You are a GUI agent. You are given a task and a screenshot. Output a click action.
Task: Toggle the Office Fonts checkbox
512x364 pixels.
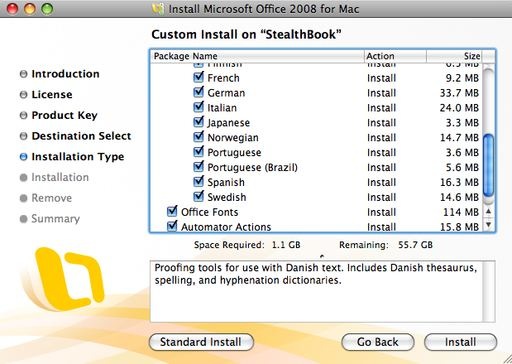click(x=172, y=212)
